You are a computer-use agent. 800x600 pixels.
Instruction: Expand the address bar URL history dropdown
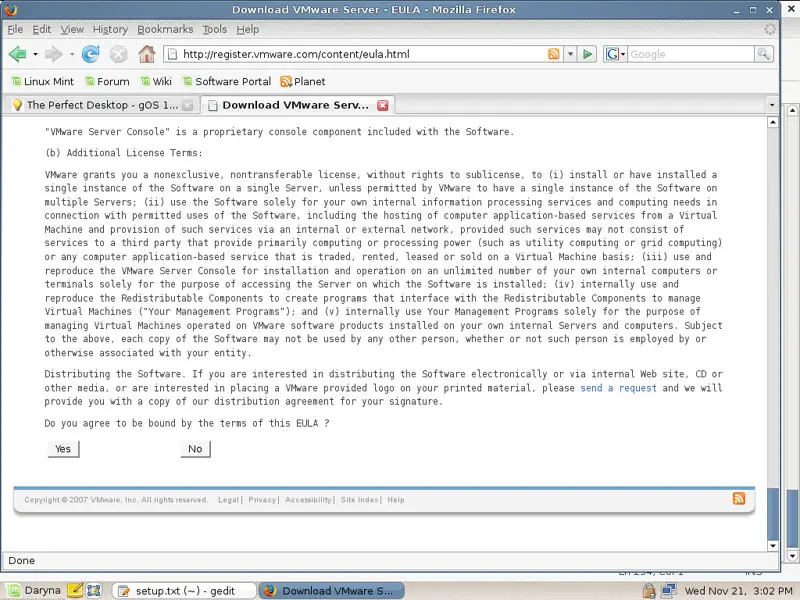[570, 54]
